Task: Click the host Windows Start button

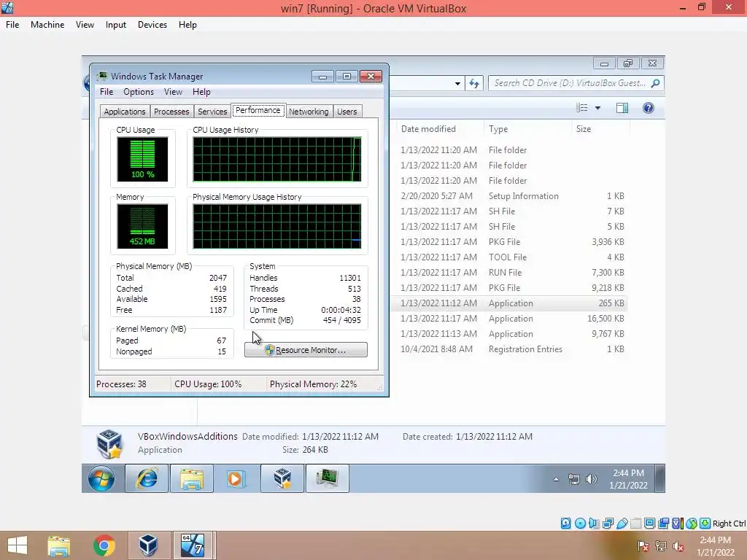Action: coord(18,545)
